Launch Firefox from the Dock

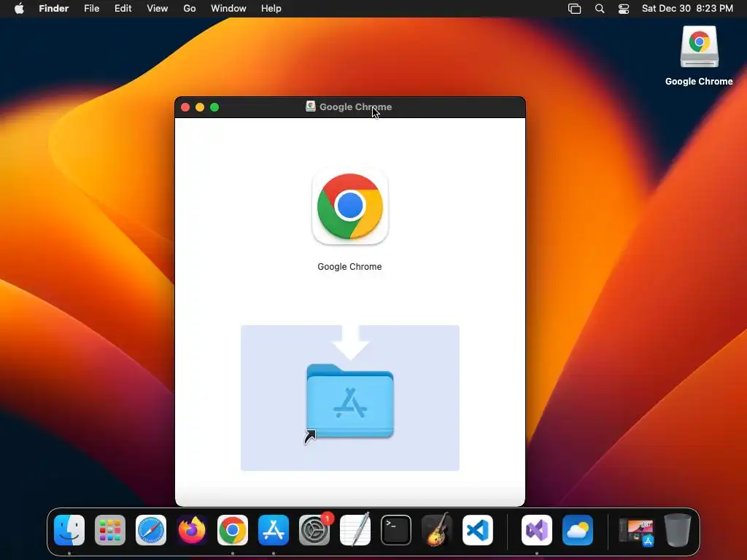(192, 530)
